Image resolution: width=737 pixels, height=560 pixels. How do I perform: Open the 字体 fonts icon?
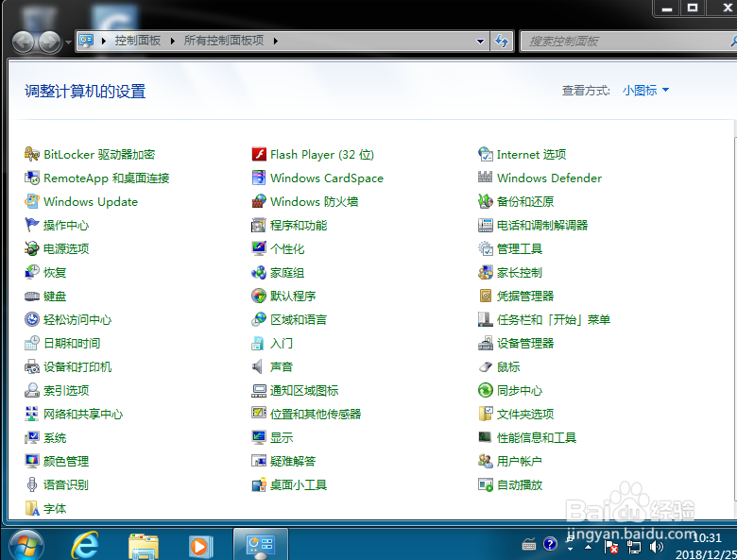point(32,508)
